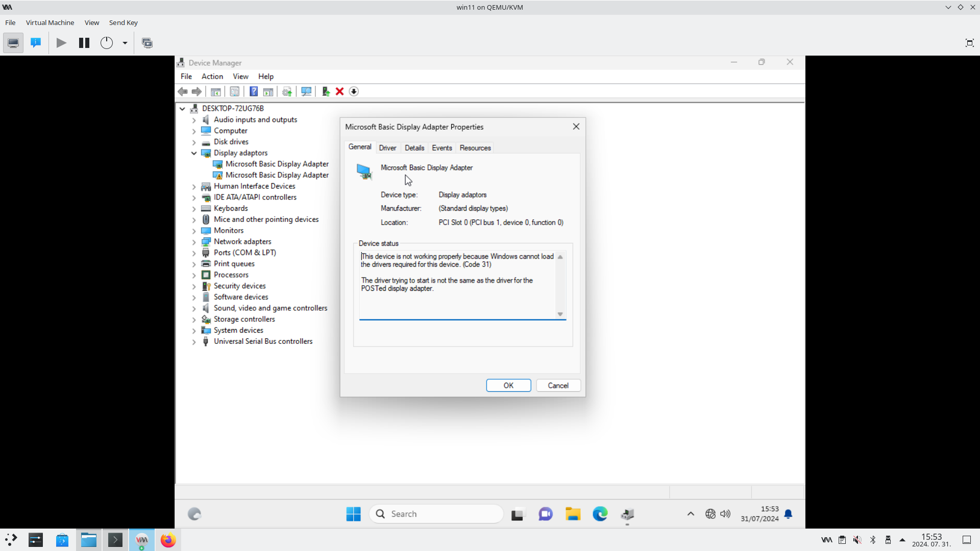This screenshot has height=551, width=980.
Task: Toggle fullscreen view of the VM window
Action: click(x=969, y=43)
